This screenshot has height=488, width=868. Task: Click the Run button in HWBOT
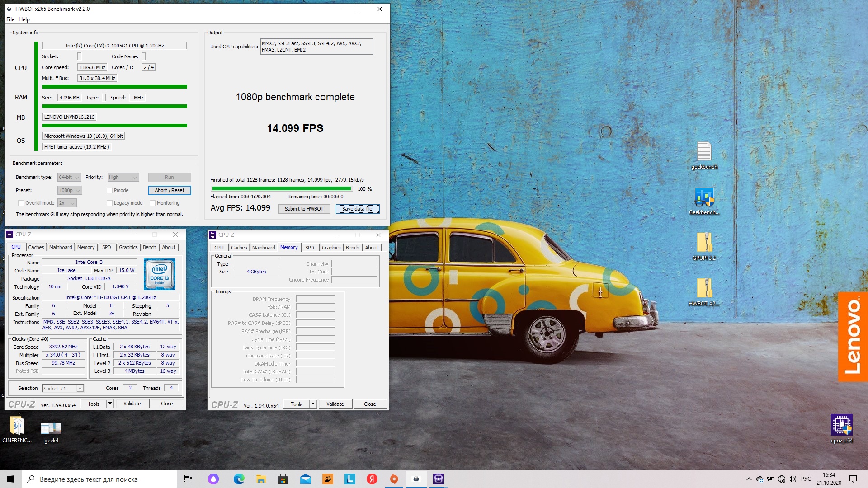tap(170, 177)
